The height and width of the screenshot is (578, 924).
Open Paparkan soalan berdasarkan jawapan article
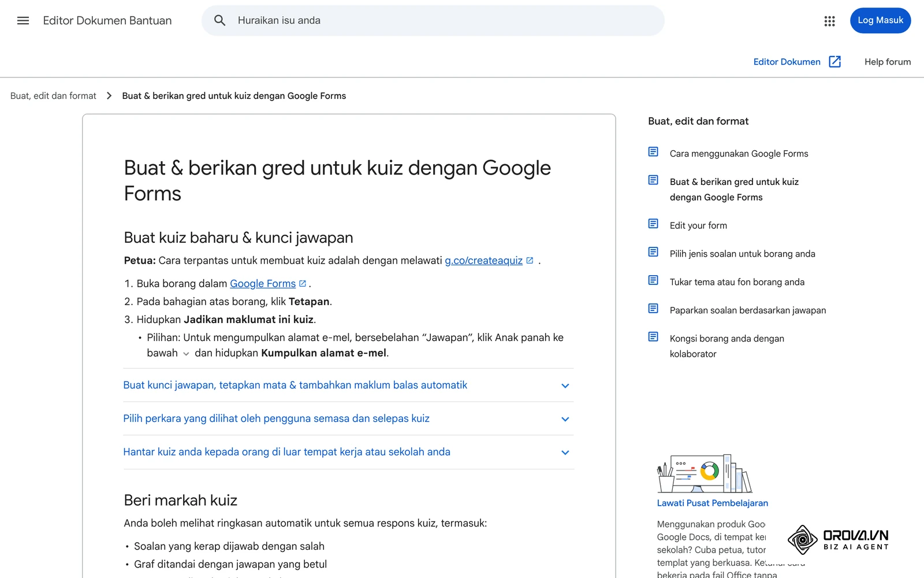click(748, 310)
